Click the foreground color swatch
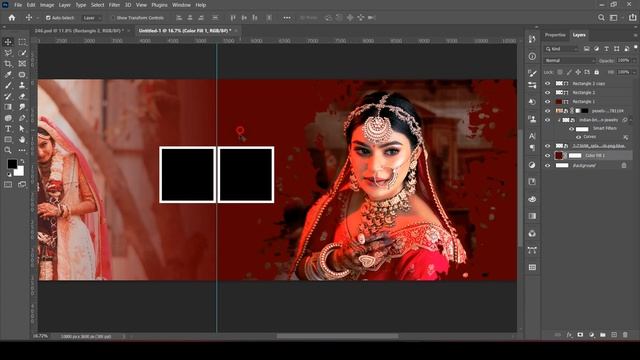The height and width of the screenshot is (360, 640). click(12, 164)
